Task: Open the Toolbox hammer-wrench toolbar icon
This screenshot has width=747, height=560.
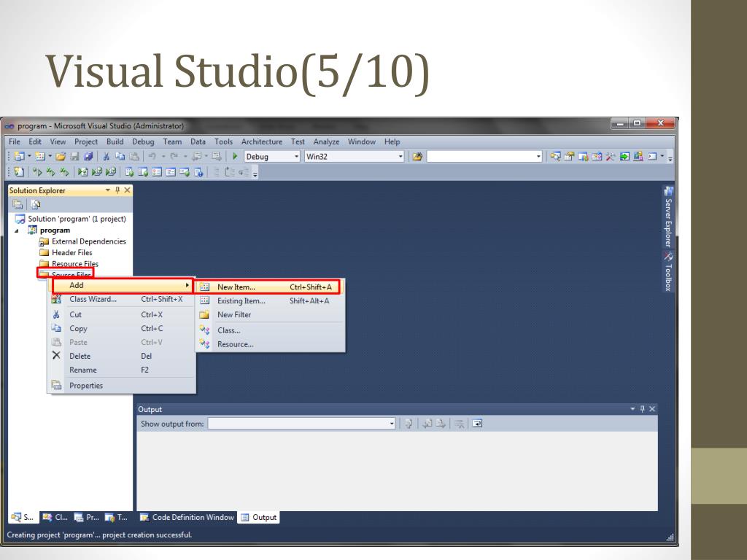Action: [x=611, y=156]
